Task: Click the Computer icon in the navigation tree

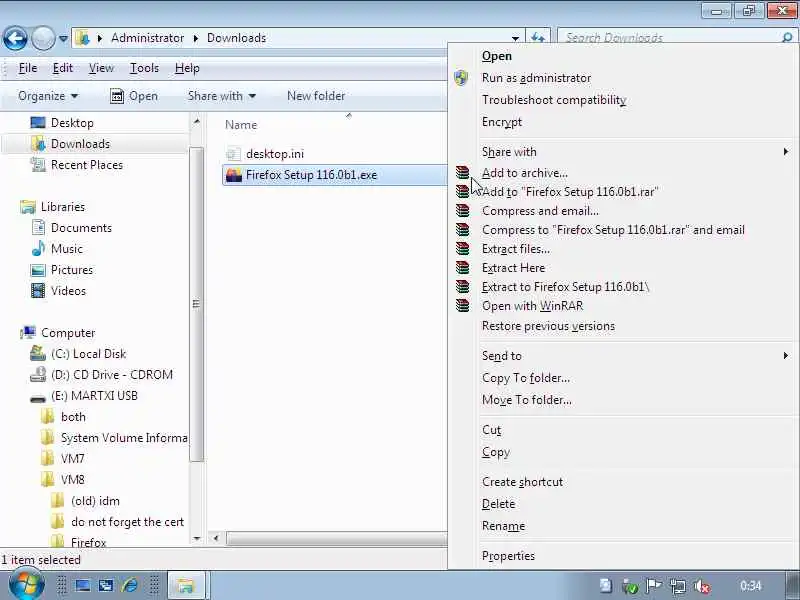Action: [x=28, y=333]
